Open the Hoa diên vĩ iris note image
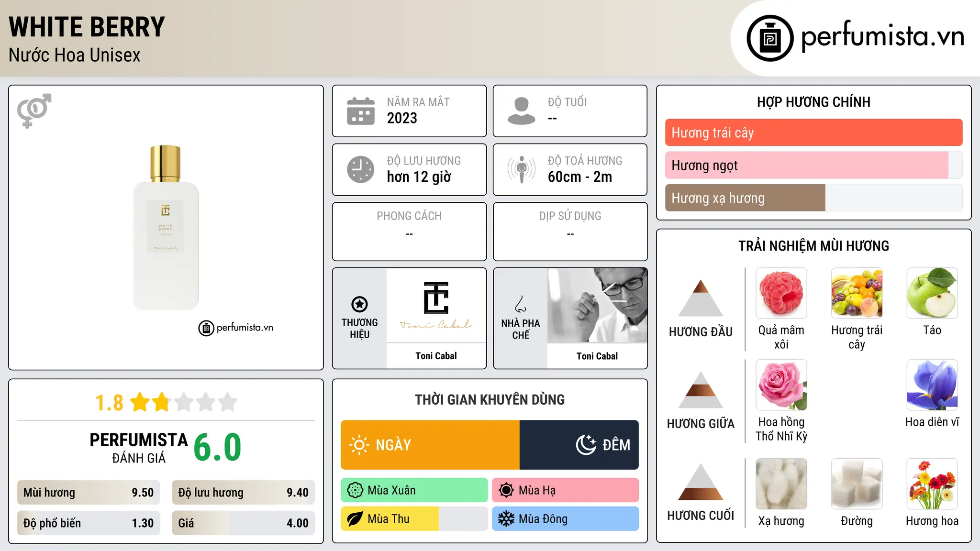This screenshot has height=551, width=980. coord(932,385)
